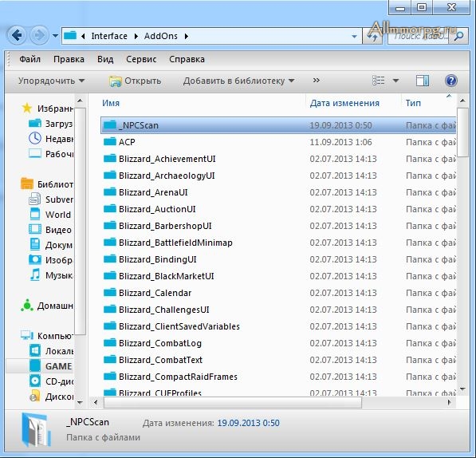Image resolution: width=476 pixels, height=458 pixels.
Task: Open Добавить в библиотеку dropdown
Action: pos(239,81)
